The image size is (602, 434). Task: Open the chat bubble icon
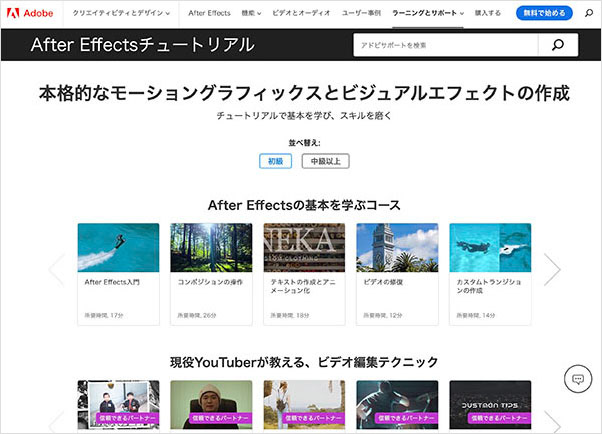point(578,379)
